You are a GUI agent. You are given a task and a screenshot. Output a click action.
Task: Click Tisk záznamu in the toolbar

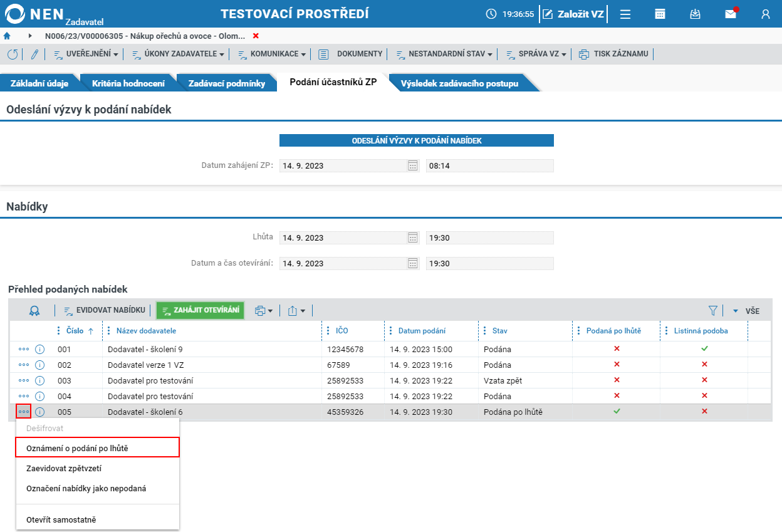(614, 54)
